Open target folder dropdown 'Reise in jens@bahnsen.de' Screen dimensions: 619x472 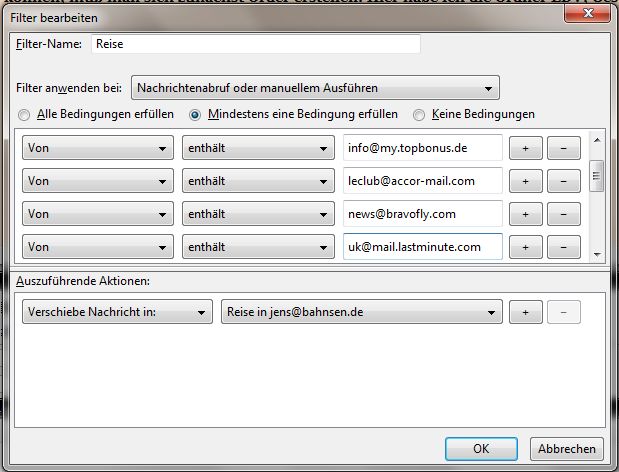click(x=362, y=312)
